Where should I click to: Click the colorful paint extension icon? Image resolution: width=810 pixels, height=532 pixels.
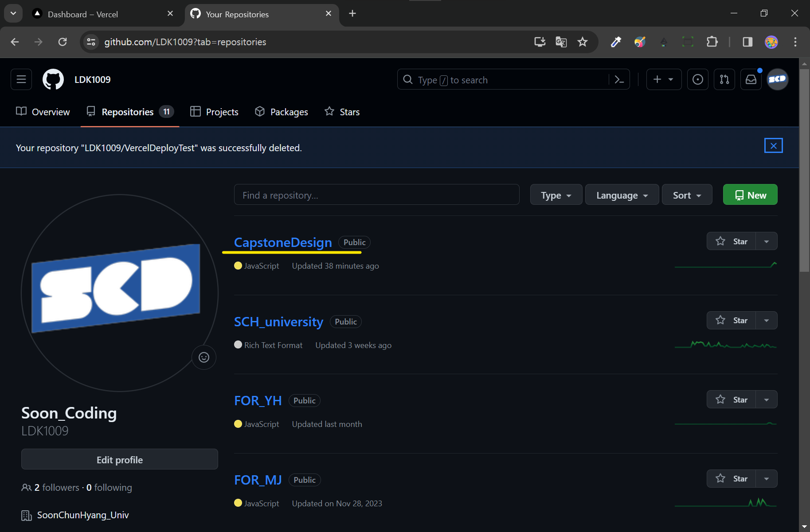click(640, 42)
